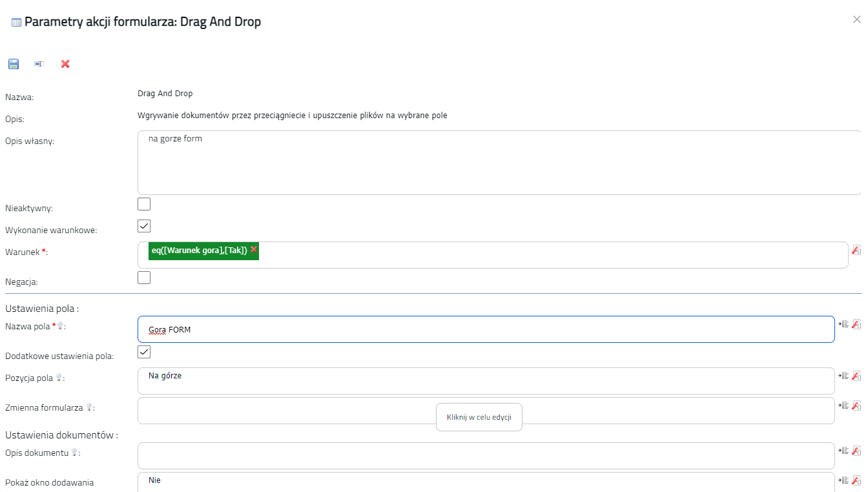The width and height of the screenshot is (868, 492).
Task: Click insert-list icon beside Zmienna formularza field
Action: [843, 405]
